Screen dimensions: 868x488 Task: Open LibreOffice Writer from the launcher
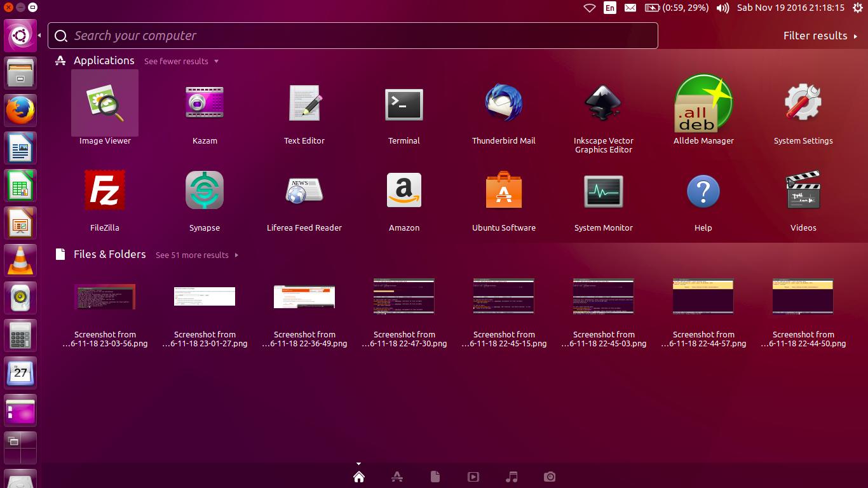click(x=20, y=147)
